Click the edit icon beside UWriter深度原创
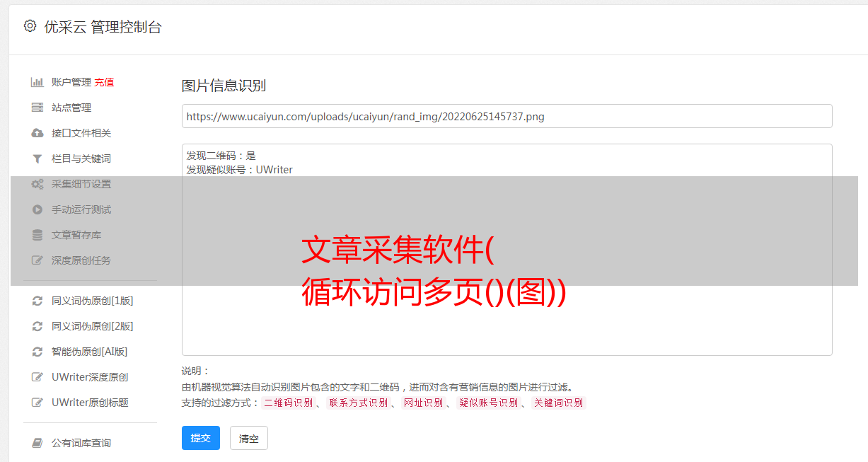Viewport: 868px width, 462px height. [37, 377]
